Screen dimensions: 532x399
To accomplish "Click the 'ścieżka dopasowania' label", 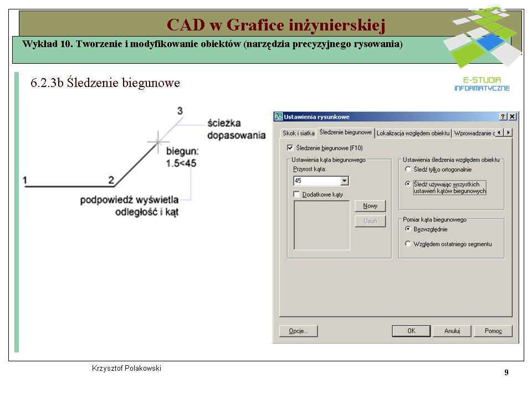I will tap(236, 129).
